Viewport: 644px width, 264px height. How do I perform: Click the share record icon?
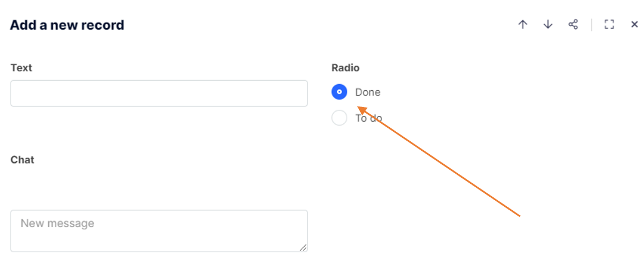(x=573, y=25)
